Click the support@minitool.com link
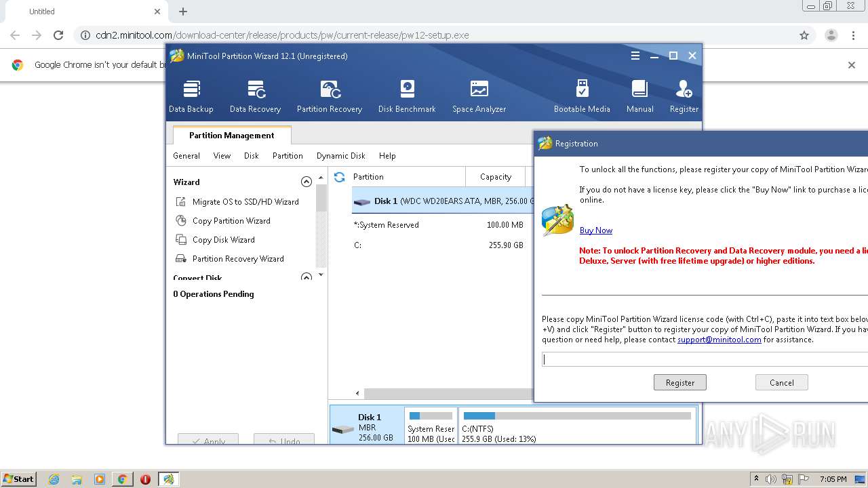Image resolution: width=868 pixels, height=488 pixels. 719,340
